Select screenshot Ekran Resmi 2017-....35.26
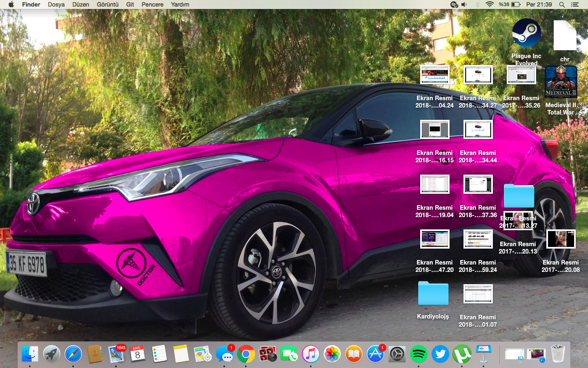588x368 pixels. 521,75
